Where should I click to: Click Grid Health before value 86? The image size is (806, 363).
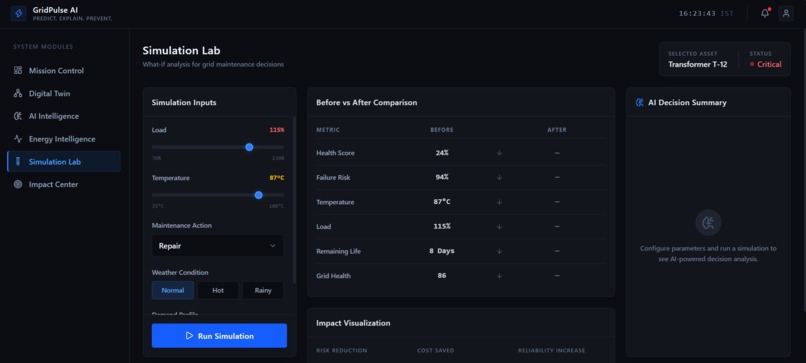coord(442,276)
